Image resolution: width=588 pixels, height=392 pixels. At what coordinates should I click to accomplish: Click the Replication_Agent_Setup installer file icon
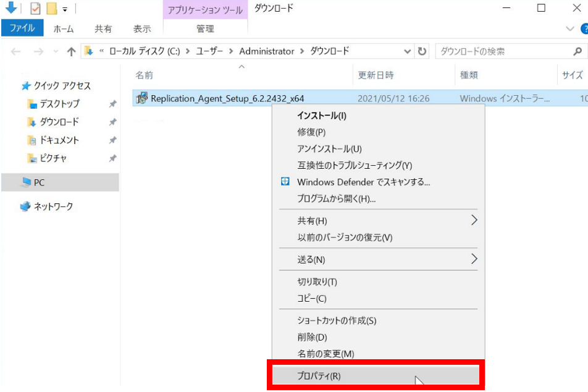(x=142, y=98)
